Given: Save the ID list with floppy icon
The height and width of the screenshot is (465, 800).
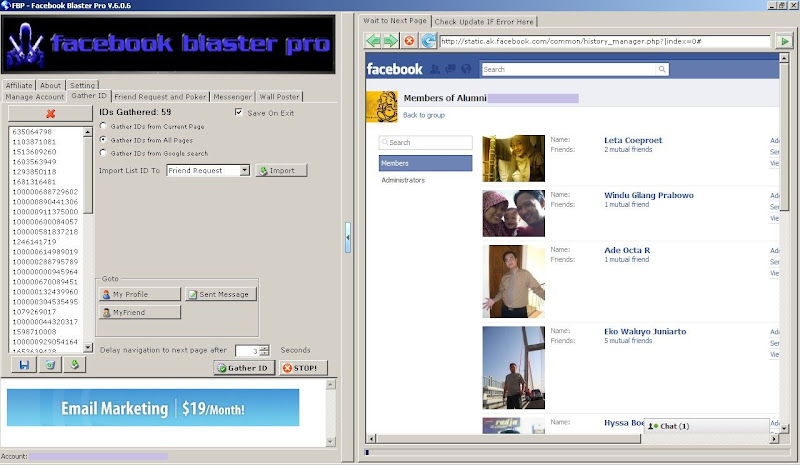Looking at the screenshot, I should pos(24,365).
